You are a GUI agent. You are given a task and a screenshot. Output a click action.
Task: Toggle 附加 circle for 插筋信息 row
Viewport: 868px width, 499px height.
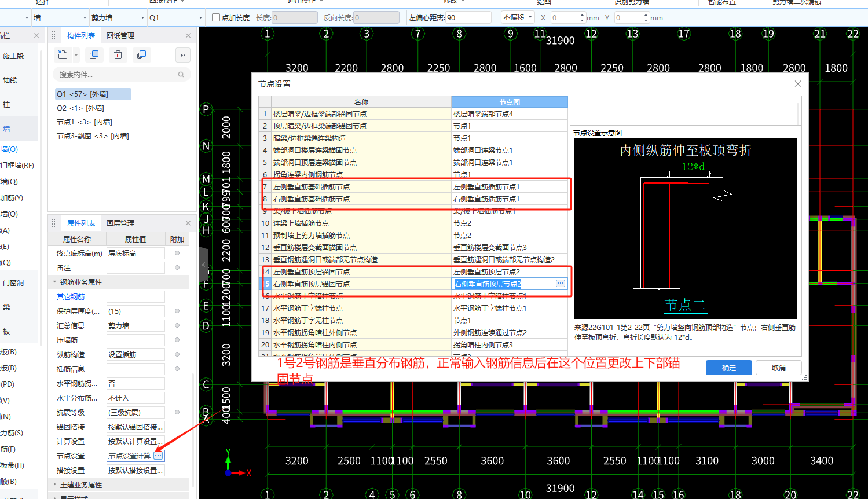point(177,369)
